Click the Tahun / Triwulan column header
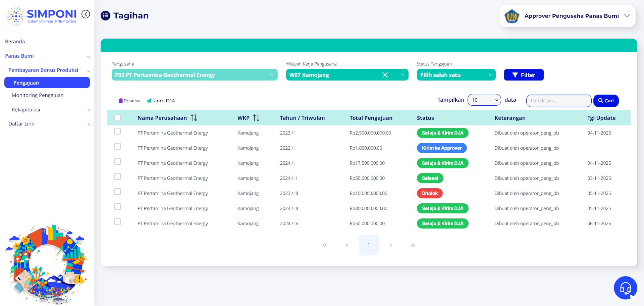Viewport: 644px width, 306px height. (302, 118)
